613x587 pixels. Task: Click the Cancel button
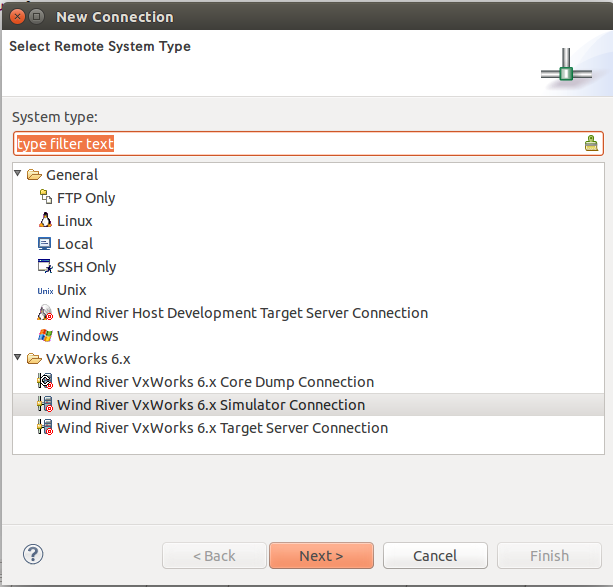tap(435, 555)
